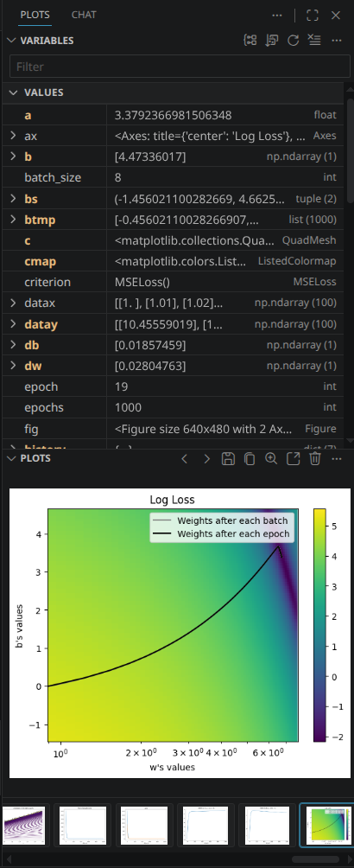Show the previous plot arrow
This screenshot has height=868, width=354.
coord(185,458)
